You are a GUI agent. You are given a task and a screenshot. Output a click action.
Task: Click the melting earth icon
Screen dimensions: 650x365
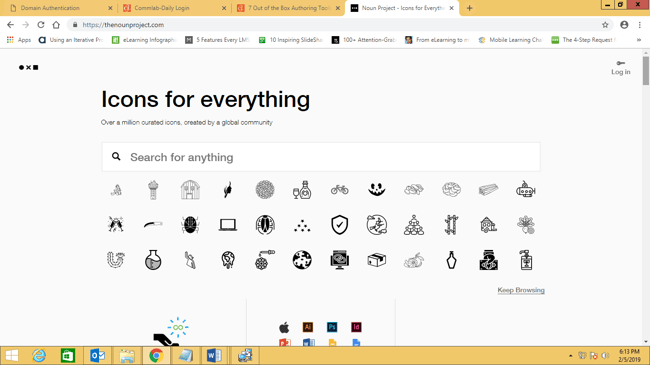click(x=228, y=260)
